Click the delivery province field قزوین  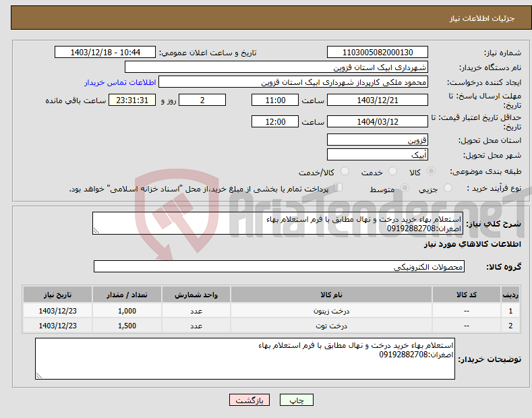pyautogui.click(x=378, y=140)
